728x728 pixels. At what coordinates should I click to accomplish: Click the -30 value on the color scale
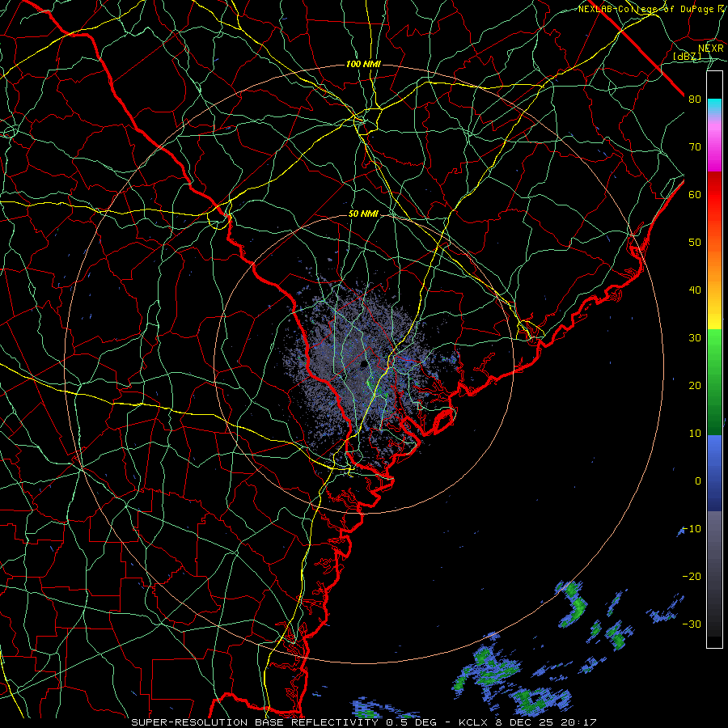coord(692,624)
